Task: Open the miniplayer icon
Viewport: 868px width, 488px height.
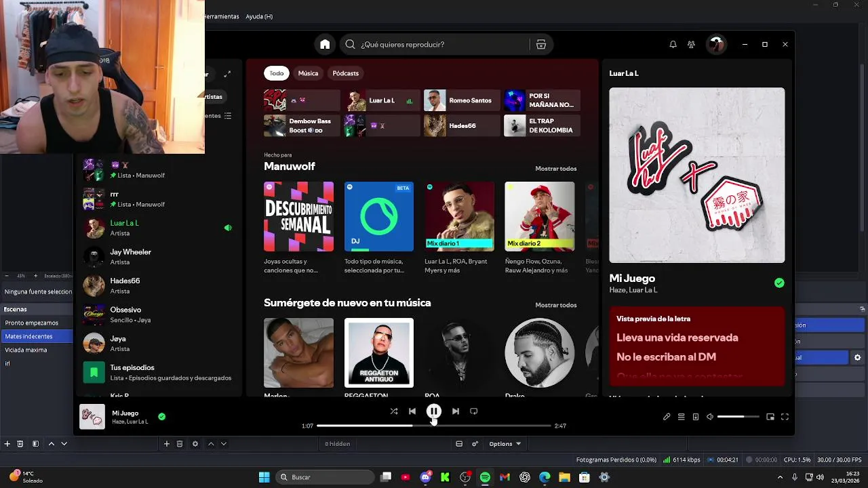Action: click(x=770, y=417)
